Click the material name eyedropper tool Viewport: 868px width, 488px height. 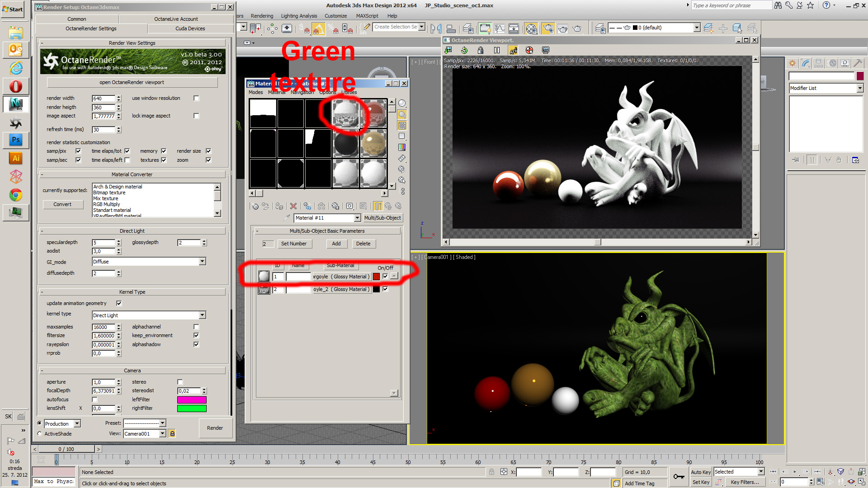point(286,218)
